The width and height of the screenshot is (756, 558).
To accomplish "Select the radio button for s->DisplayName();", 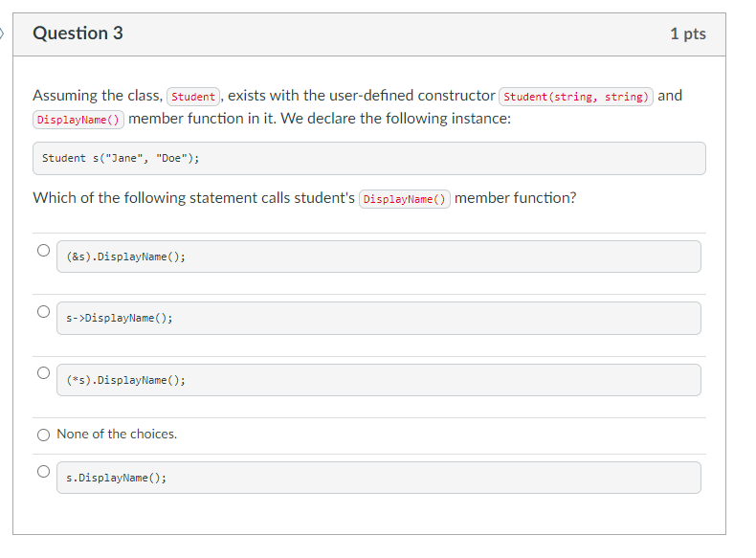I will click(43, 312).
